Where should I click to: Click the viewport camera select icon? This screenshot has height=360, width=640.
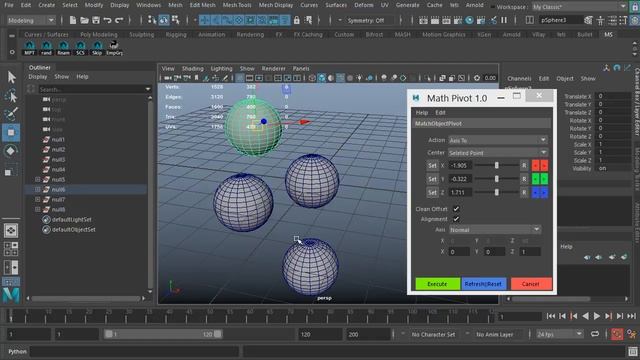click(167, 78)
